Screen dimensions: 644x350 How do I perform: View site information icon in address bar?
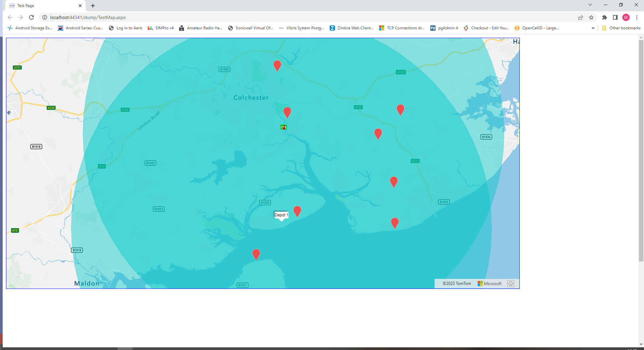pos(44,17)
